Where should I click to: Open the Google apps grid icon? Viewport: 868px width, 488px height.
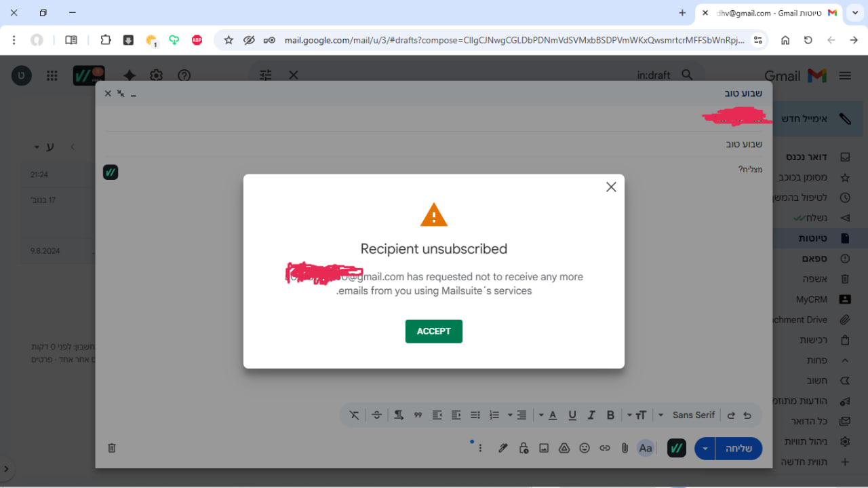coord(52,75)
